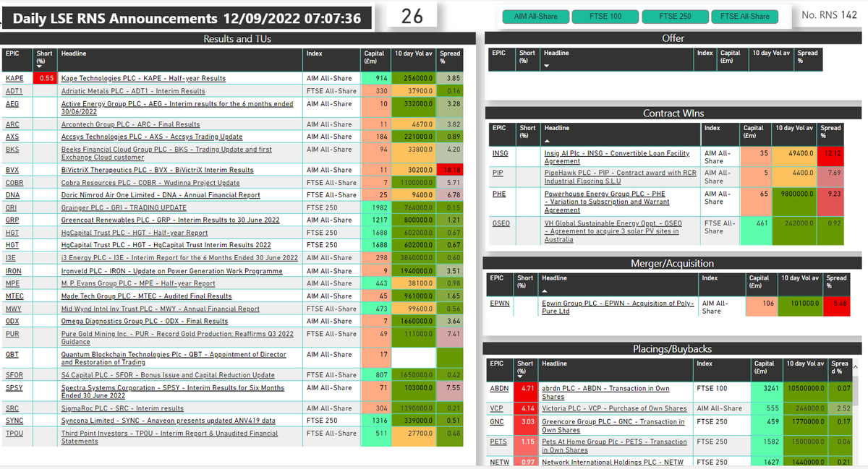This screenshot has height=469, width=868.
Task: Click the AIM All-Share filter button
Action: (535, 16)
